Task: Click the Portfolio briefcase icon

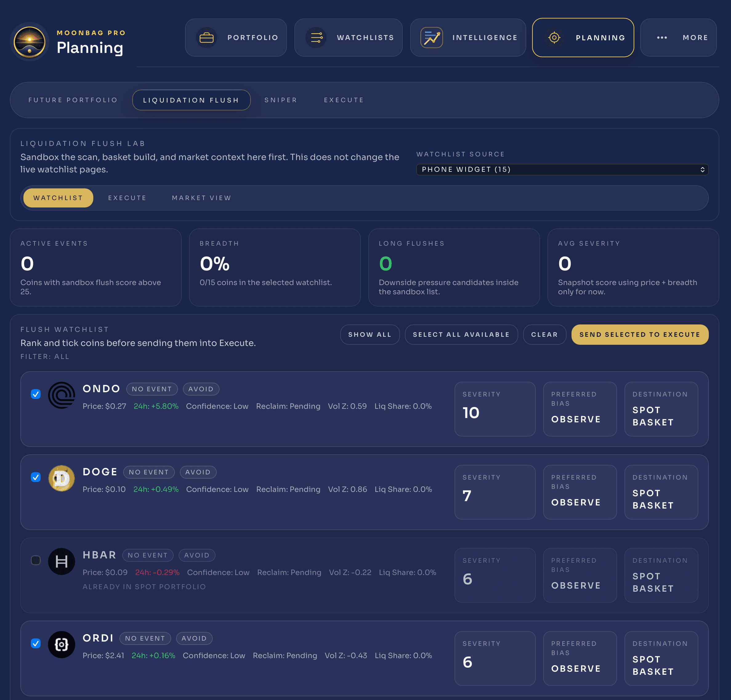Action: [x=206, y=38]
